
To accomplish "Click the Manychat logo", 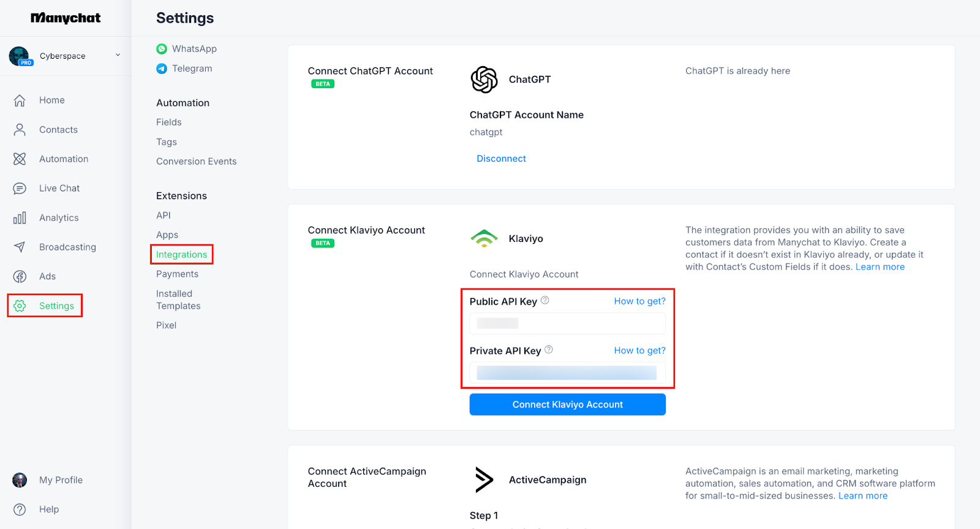I will click(x=66, y=18).
